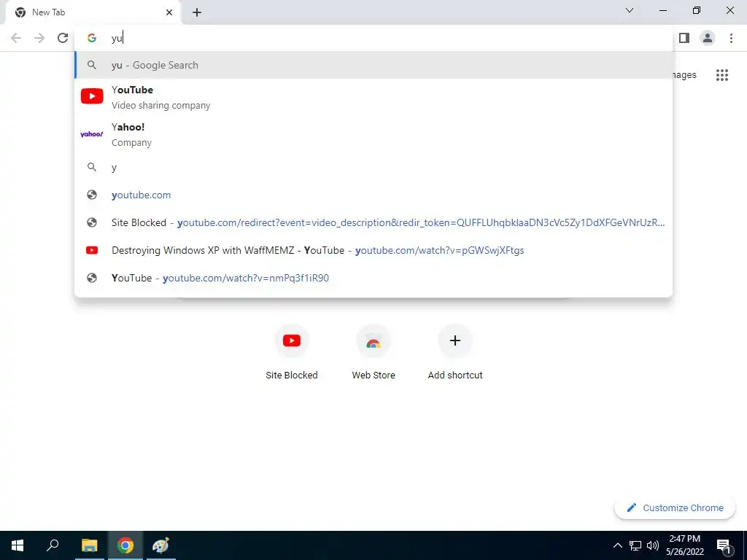Screen dimensions: 747x560
Task: Choose 'yu - Google Search' suggestion
Action: coord(373,65)
